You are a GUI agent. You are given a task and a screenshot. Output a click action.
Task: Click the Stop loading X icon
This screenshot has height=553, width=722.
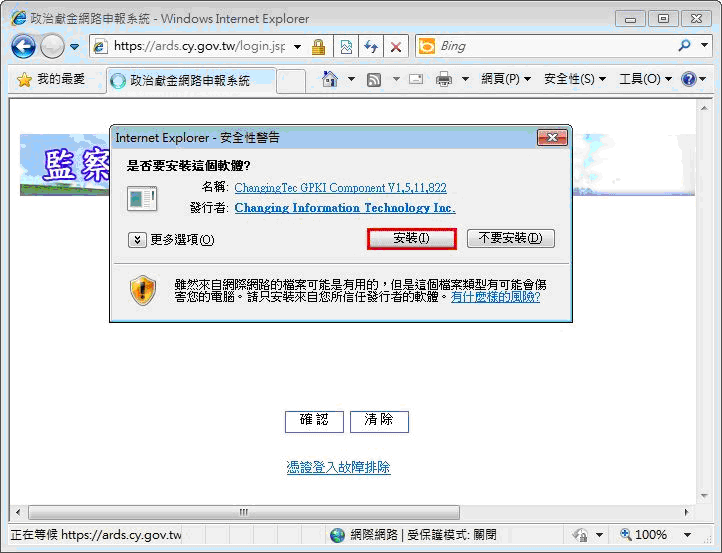(x=396, y=47)
